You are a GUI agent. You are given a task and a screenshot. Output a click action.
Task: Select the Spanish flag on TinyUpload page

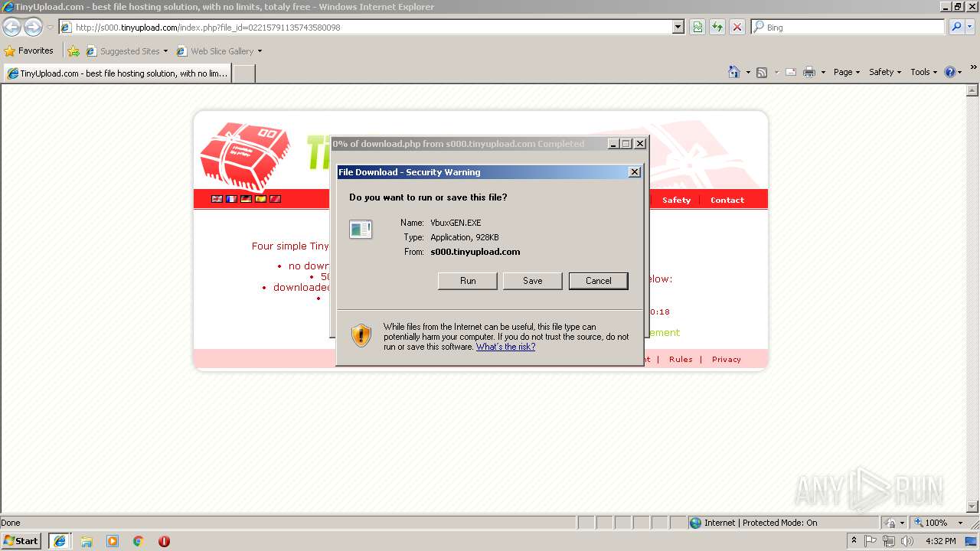260,199
